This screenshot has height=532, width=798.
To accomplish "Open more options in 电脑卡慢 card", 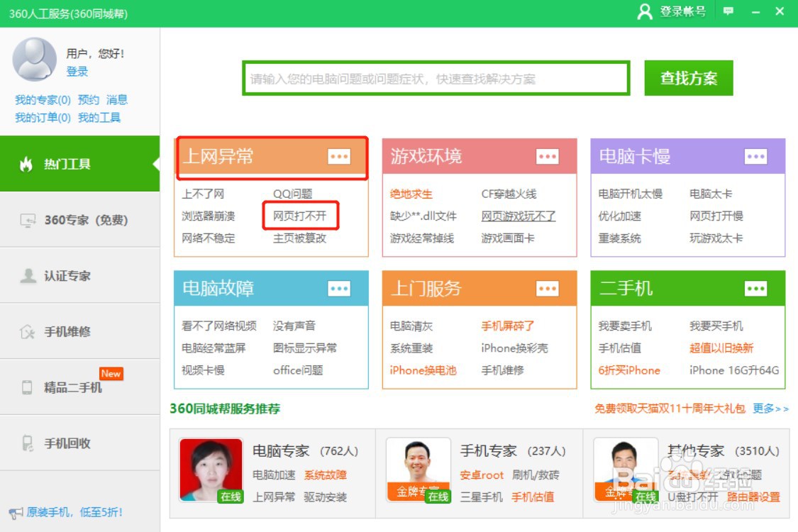I will 755,156.
